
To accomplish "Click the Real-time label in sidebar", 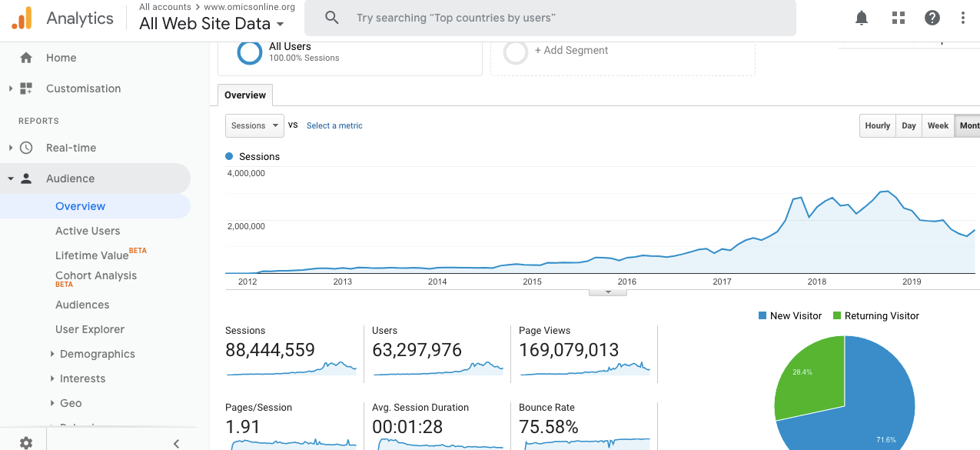I will tap(71, 148).
